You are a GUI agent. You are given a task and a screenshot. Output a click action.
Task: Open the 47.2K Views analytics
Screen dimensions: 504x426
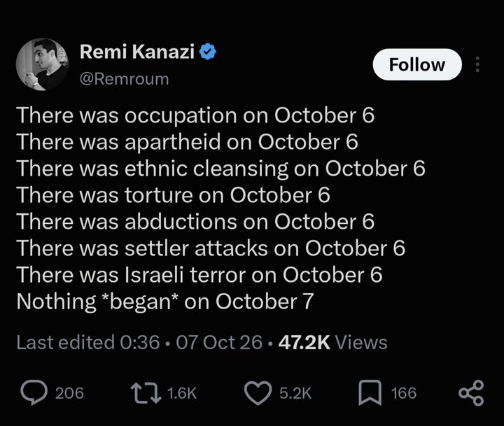(x=332, y=342)
